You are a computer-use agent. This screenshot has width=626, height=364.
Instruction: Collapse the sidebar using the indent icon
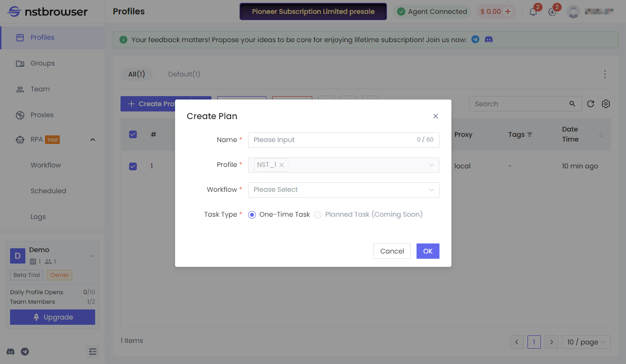tap(93, 352)
